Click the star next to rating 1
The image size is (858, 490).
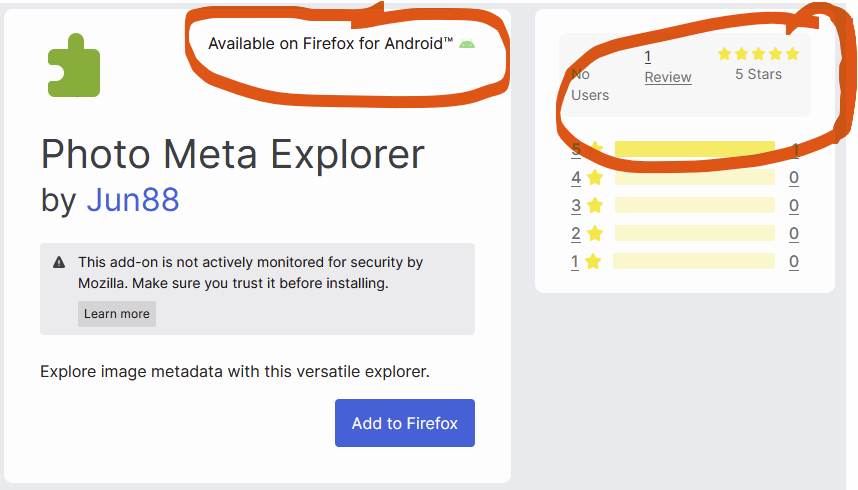tap(593, 262)
